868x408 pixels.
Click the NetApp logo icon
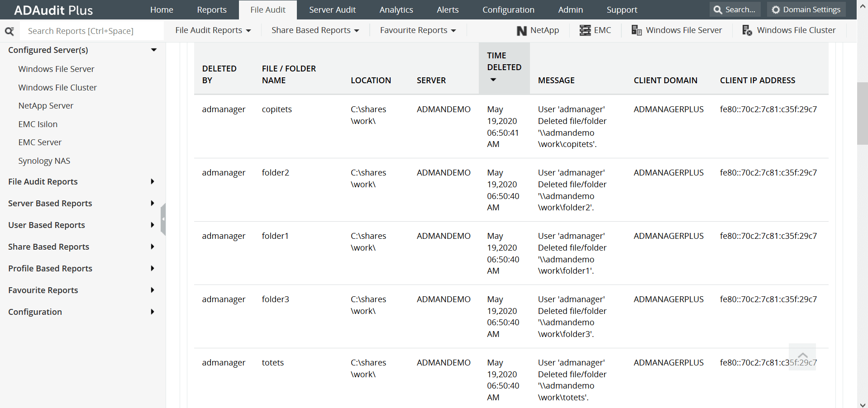521,31
